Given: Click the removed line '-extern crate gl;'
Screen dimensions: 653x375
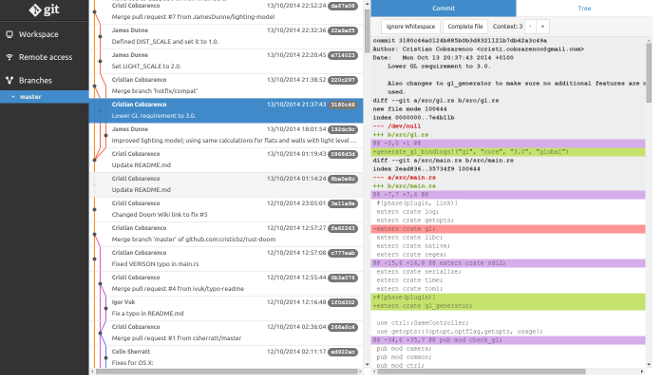Looking at the screenshot, I should pyautogui.click(x=508, y=229).
